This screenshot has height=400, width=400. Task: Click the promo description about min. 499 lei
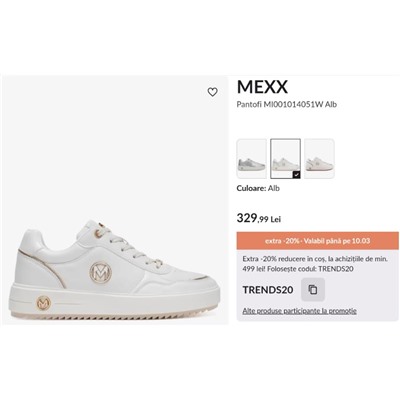coord(315,264)
